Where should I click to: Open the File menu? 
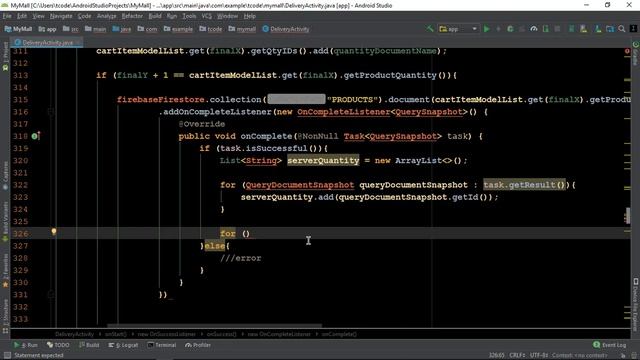click(7, 16)
